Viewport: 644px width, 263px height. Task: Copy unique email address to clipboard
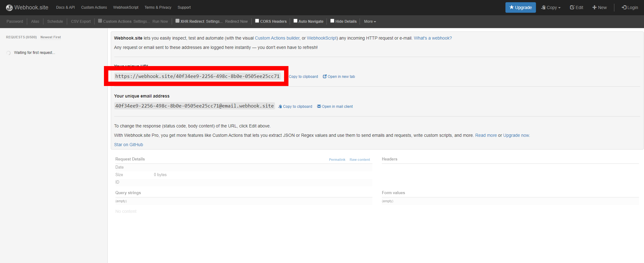coord(295,107)
